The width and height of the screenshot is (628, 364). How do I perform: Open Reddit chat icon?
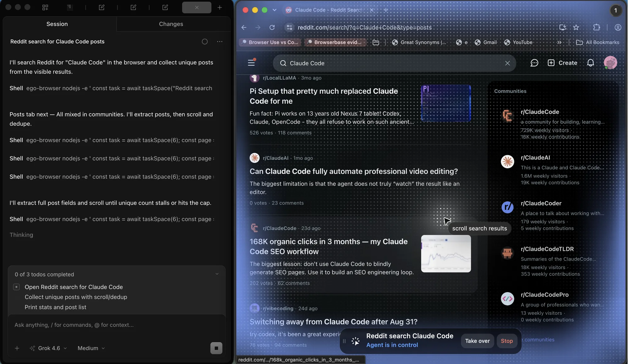point(534,63)
